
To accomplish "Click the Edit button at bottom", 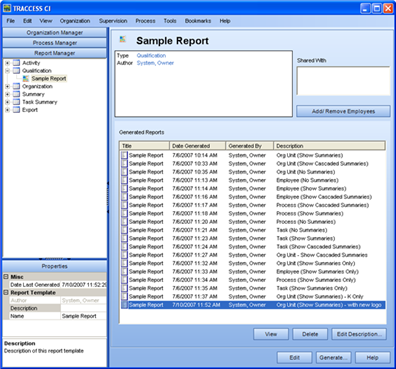I will pos(294,358).
